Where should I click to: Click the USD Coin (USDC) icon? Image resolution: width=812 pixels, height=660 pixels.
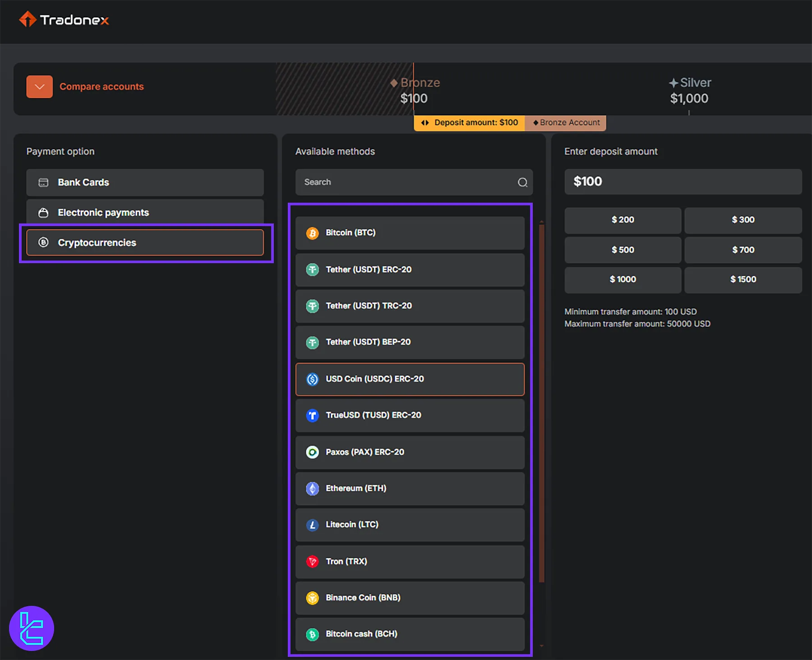(313, 379)
